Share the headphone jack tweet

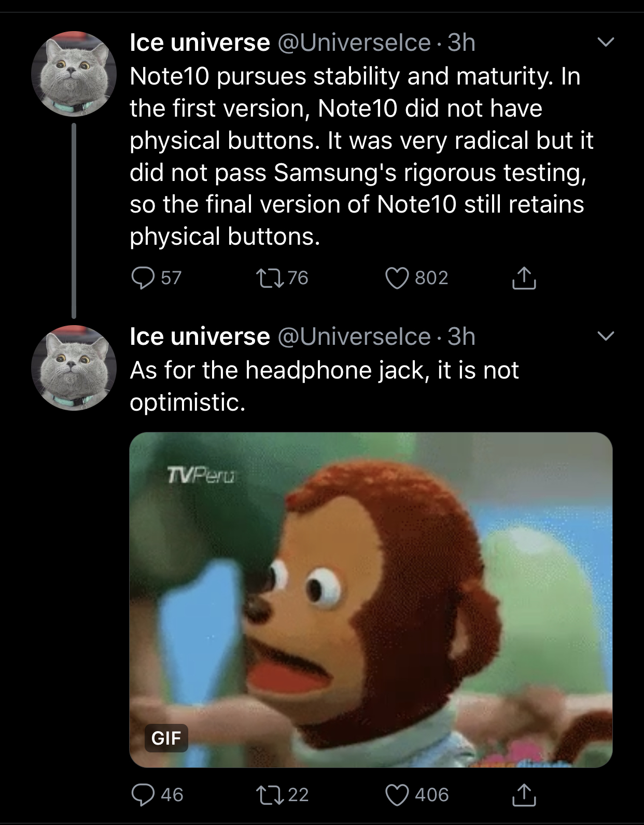[524, 795]
